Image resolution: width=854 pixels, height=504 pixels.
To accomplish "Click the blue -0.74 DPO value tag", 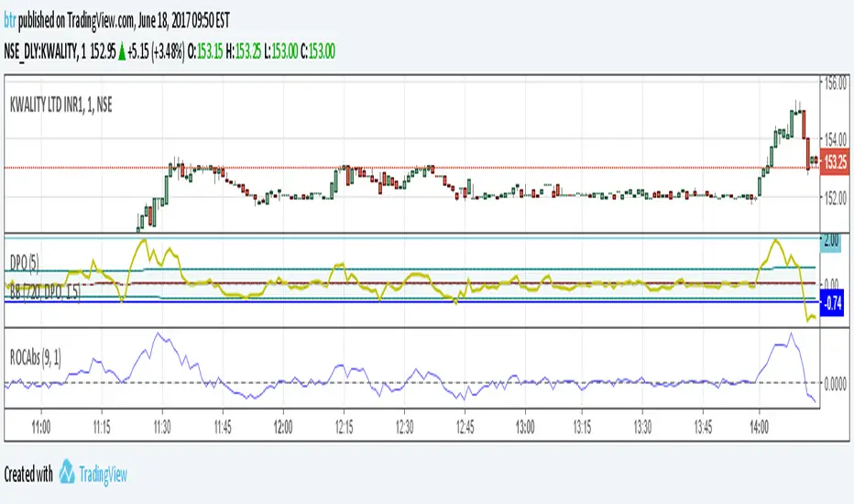I will point(833,305).
